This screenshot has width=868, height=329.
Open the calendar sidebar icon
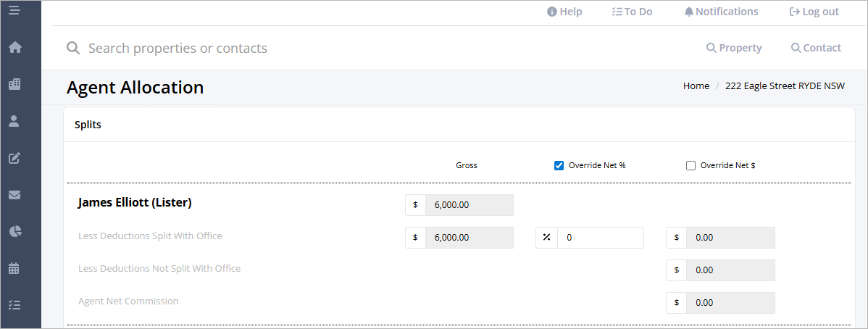point(14,269)
